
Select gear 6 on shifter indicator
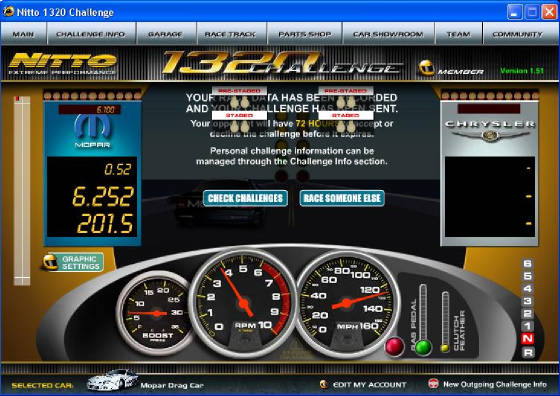tap(528, 264)
